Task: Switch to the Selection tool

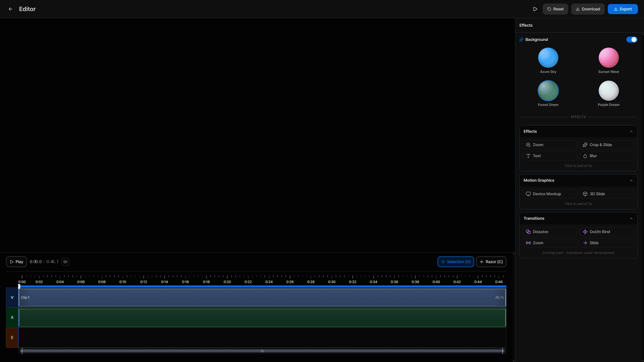Action: [455, 262]
